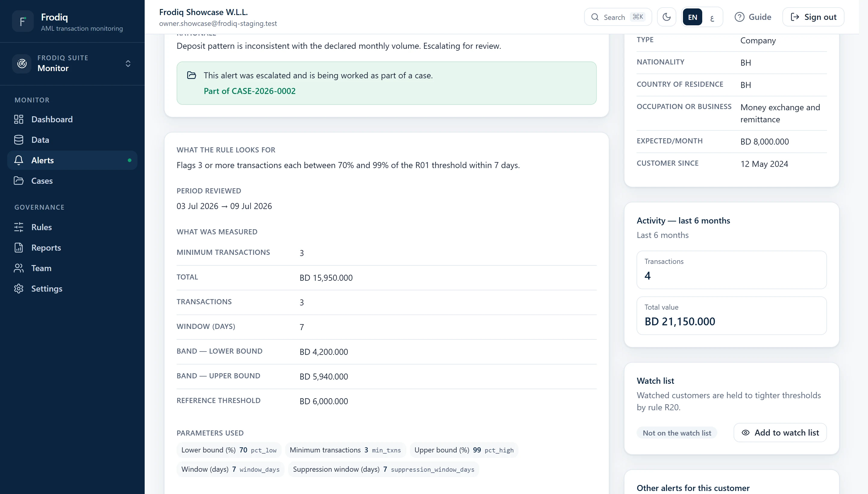Screen dimensions: 868x494
Task: Open Settings from the sidebar
Action: coord(72,289)
